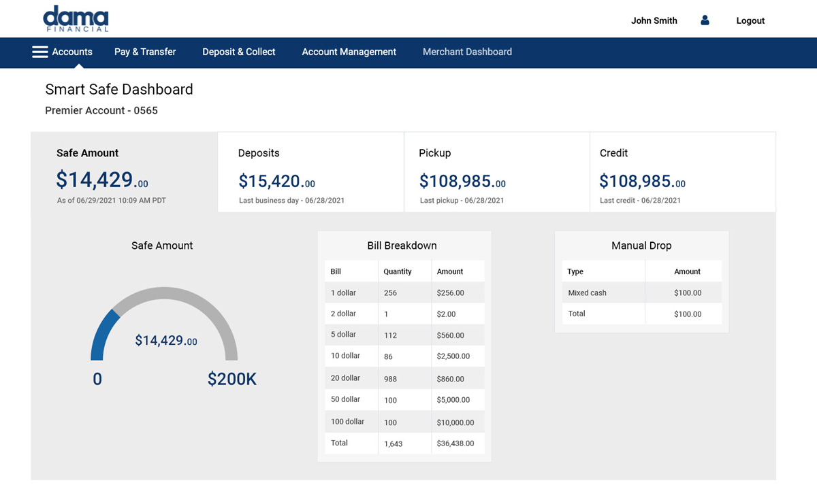Click the Mixed cash row in Manual Drop
The width and height of the screenshot is (817, 504).
tap(641, 292)
